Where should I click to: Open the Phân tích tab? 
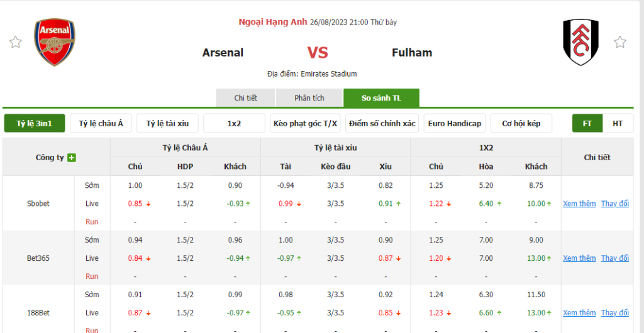309,98
